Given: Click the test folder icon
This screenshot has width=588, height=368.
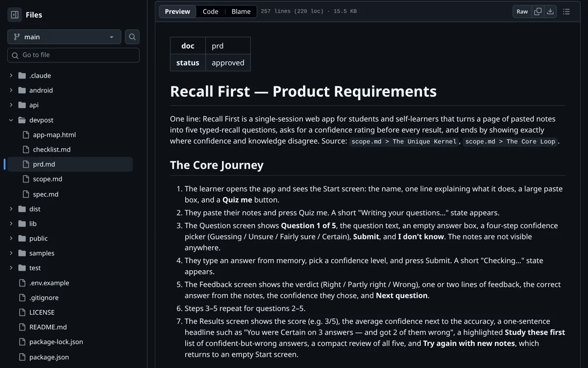Looking at the screenshot, I should point(22,268).
